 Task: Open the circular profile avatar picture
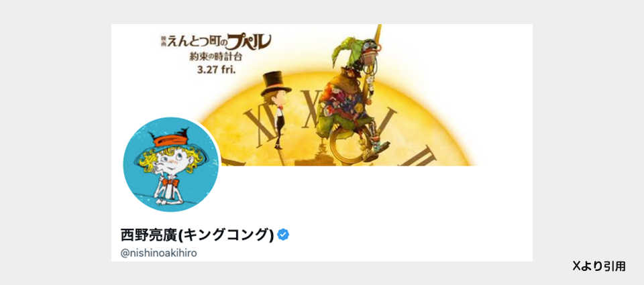coord(172,165)
